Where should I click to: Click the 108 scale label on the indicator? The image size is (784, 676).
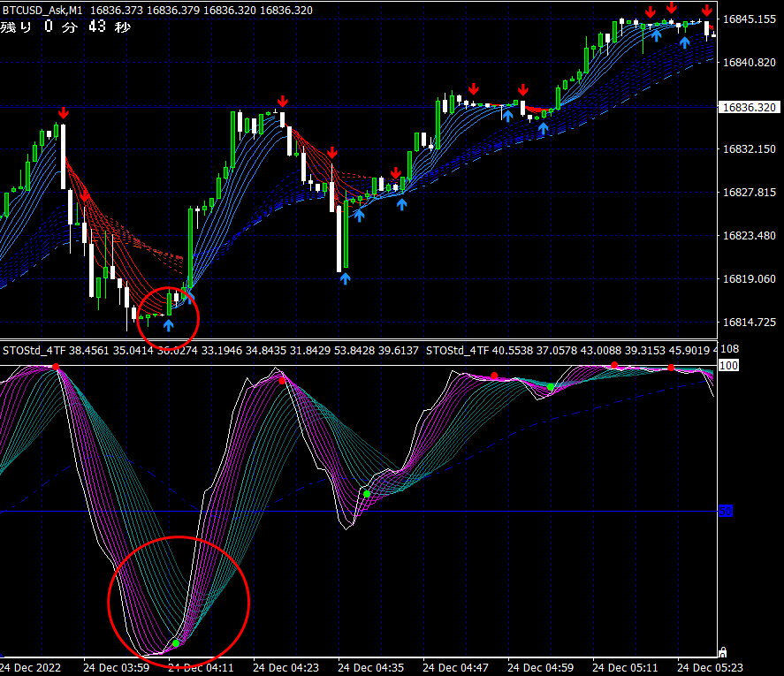(729, 349)
